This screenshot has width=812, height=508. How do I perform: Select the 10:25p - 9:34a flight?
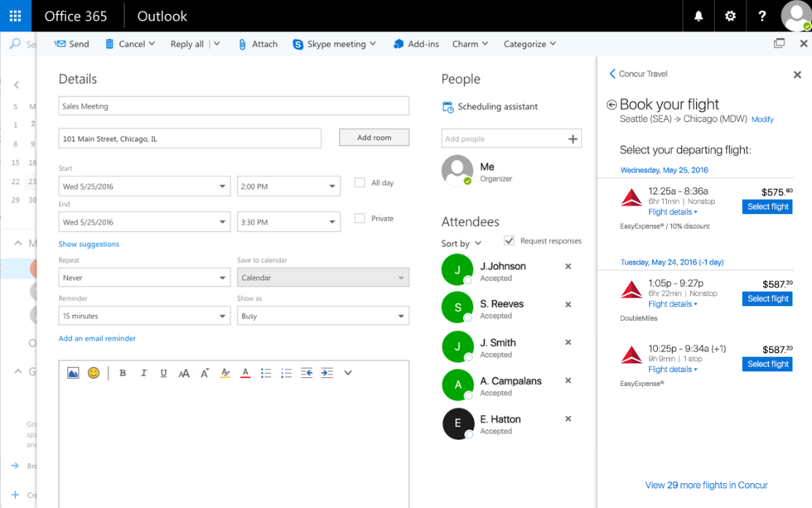(x=767, y=364)
